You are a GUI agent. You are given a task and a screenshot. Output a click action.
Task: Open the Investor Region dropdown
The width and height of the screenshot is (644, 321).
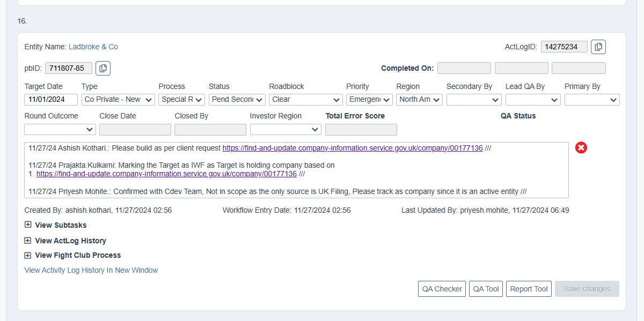click(x=286, y=129)
